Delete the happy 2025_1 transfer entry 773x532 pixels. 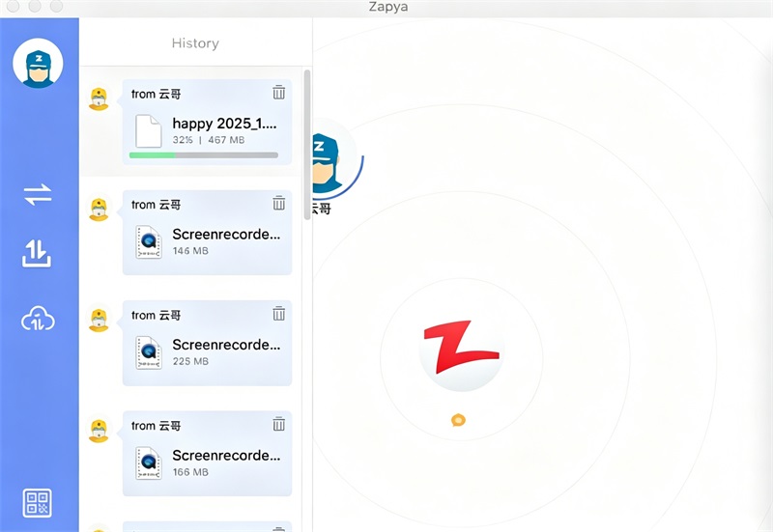tap(278, 92)
